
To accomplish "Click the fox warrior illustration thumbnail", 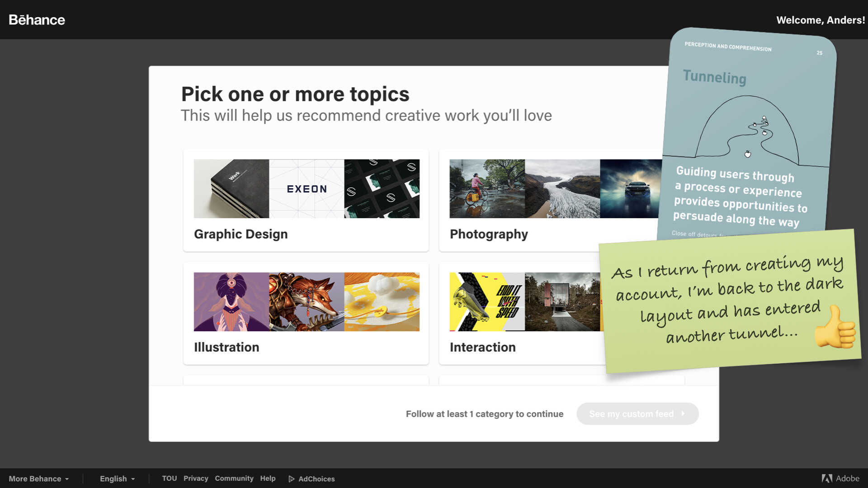I will tap(307, 302).
